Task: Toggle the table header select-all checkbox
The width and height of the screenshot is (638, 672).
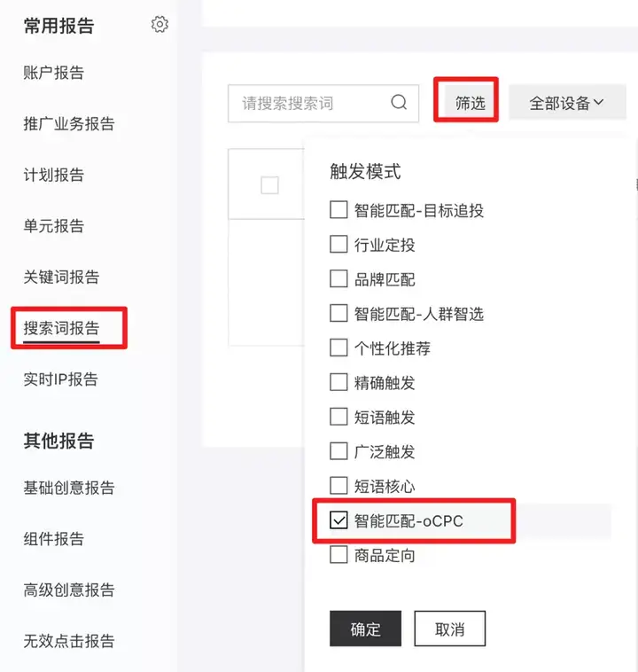Action: click(x=269, y=185)
